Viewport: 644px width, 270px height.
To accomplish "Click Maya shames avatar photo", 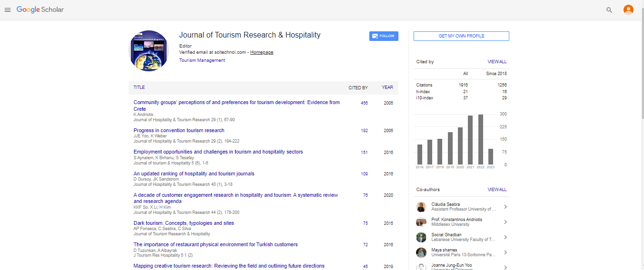I will (x=421, y=252).
